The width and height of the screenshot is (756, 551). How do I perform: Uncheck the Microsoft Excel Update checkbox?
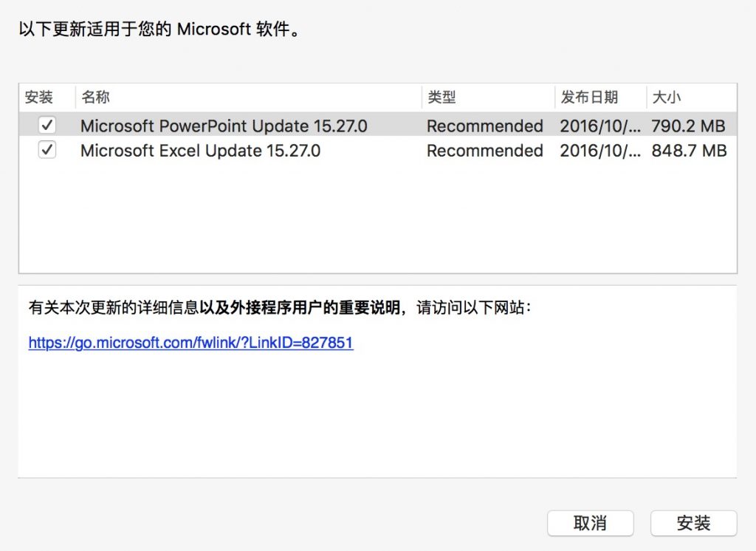(47, 150)
